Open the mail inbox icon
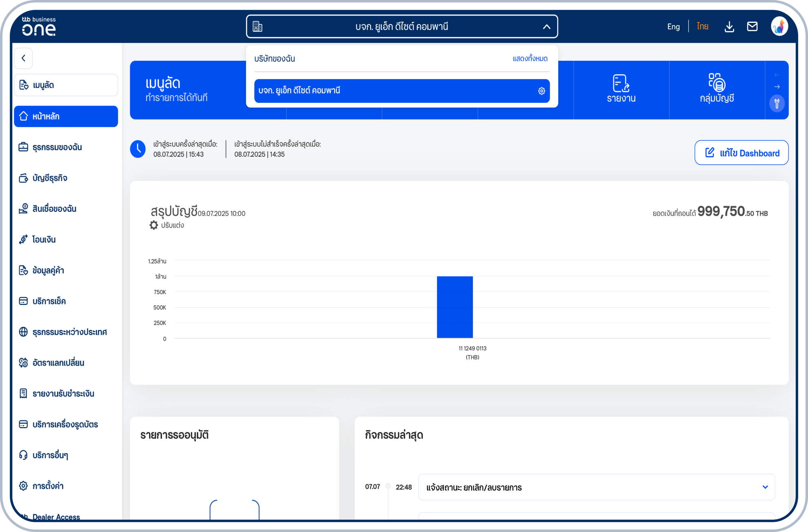 pyautogui.click(x=752, y=27)
